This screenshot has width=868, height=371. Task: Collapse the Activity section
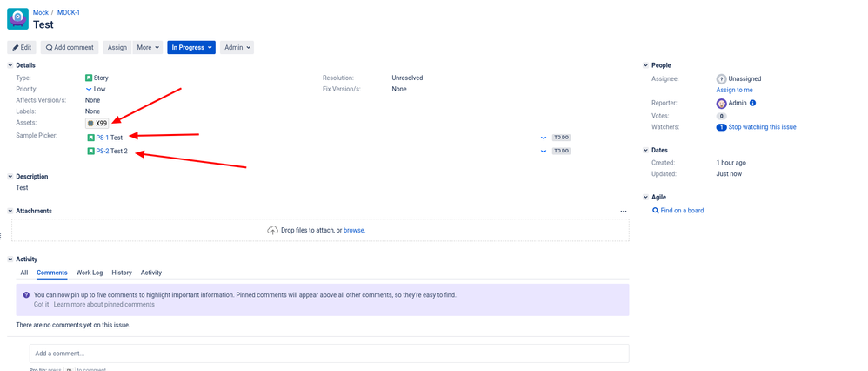[x=10, y=259]
